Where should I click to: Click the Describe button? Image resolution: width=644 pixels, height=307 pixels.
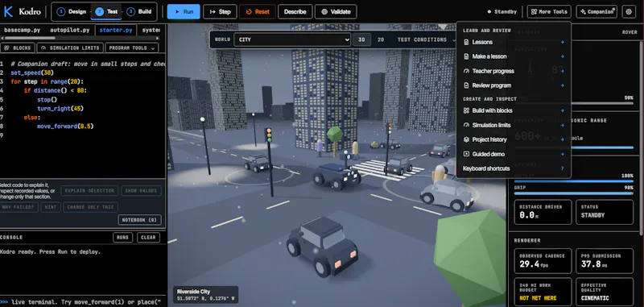[x=295, y=12]
